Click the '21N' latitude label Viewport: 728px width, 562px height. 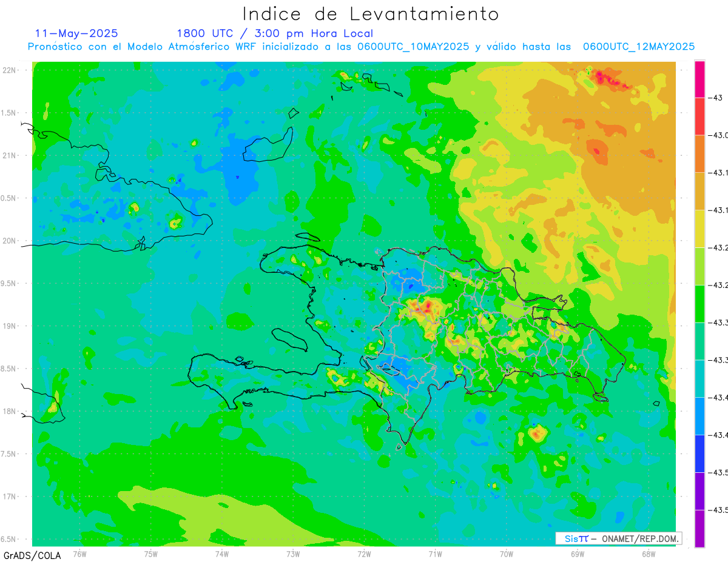[x=10, y=156]
